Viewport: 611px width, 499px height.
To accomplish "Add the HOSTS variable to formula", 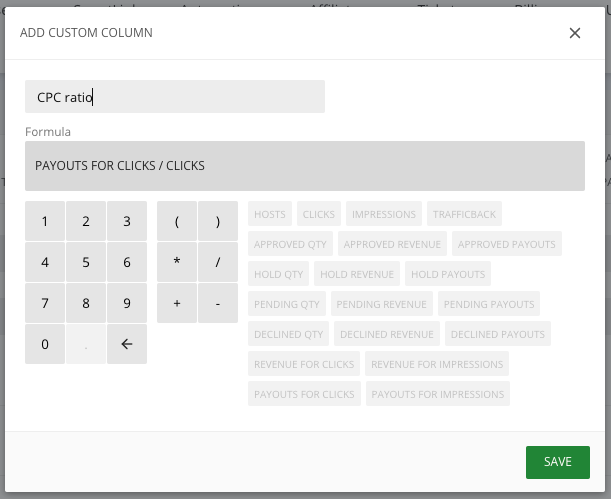I will [270, 214].
